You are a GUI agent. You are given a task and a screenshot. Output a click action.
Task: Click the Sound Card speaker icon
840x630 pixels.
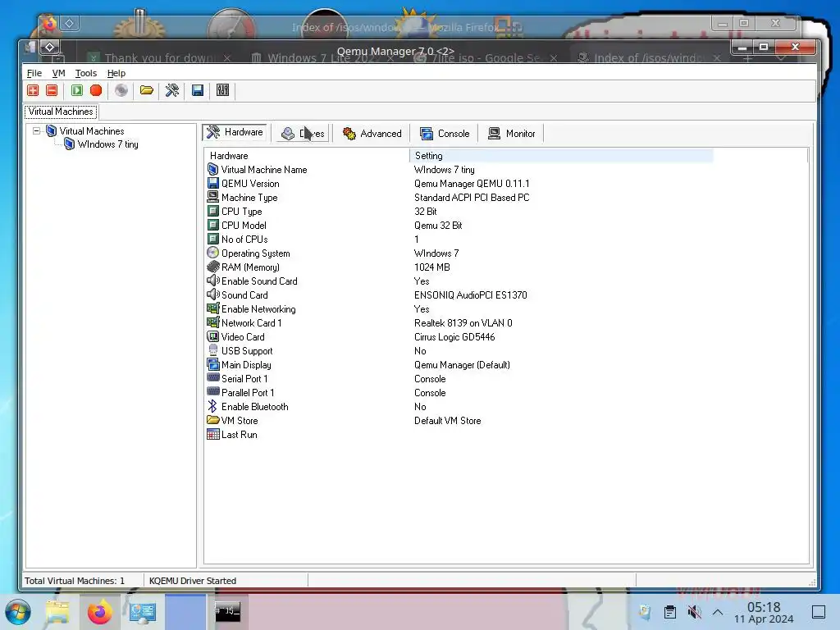(x=212, y=294)
